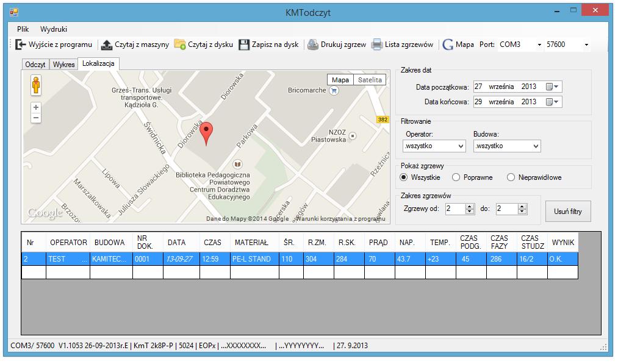This screenshot has width=618, height=364.
Task: Click the 13-09-27 date cell
Action: click(181, 259)
